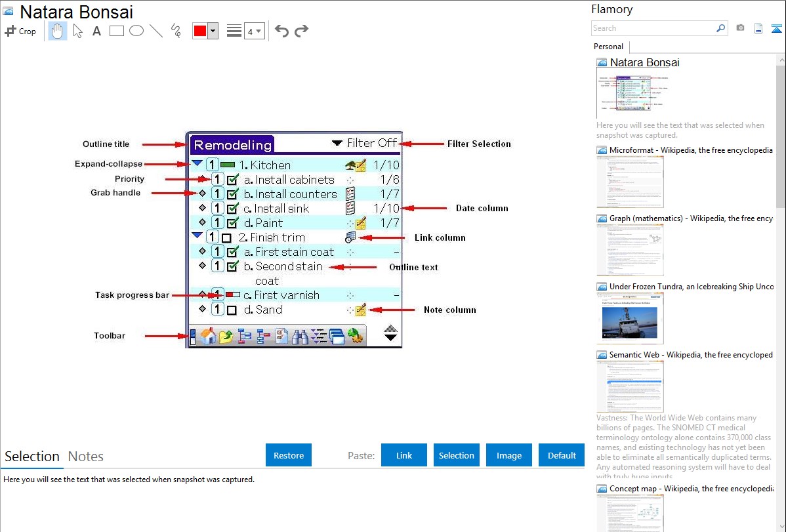Click the First varnish red progress bar
786x532 pixels.
tap(233, 295)
